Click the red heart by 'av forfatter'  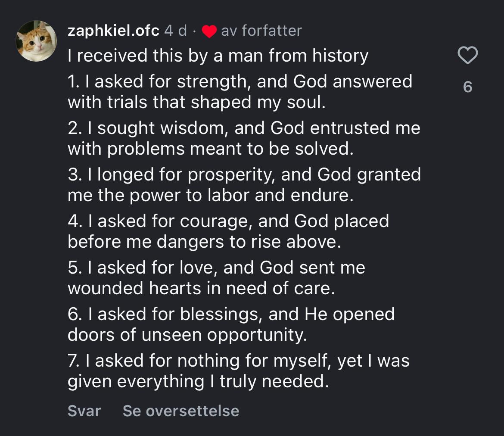click(209, 31)
